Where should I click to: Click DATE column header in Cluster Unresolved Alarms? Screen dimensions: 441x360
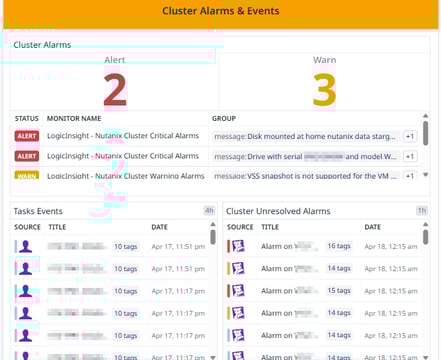[x=372, y=227]
